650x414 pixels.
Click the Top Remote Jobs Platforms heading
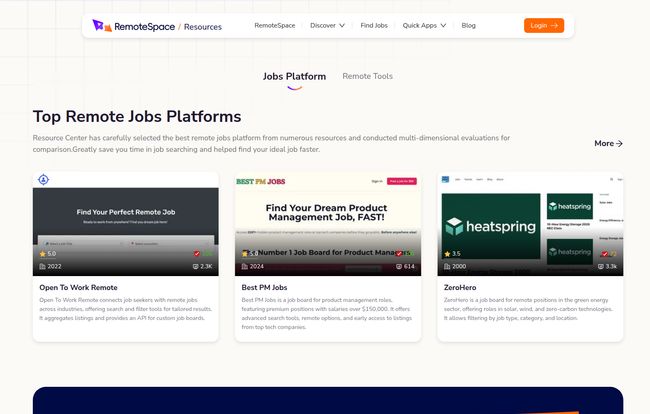point(137,116)
